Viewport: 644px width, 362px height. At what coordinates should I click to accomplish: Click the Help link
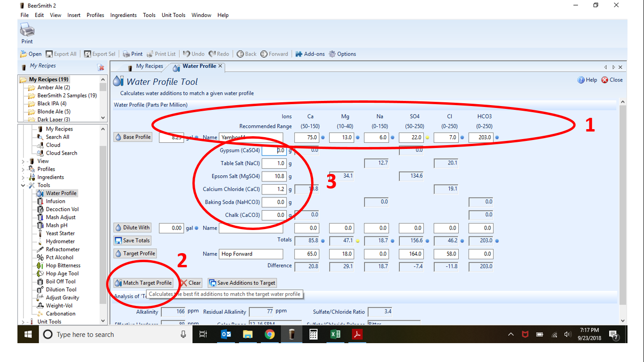click(587, 80)
